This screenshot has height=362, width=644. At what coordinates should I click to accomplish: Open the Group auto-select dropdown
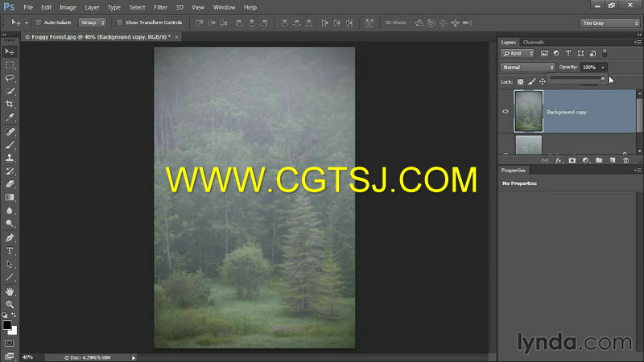click(x=93, y=23)
